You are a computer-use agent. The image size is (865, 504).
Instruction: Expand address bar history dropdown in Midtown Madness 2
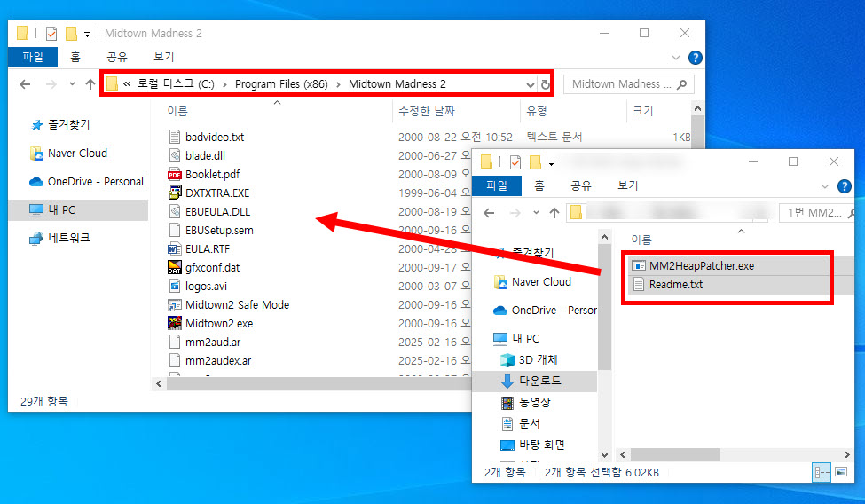click(x=531, y=84)
